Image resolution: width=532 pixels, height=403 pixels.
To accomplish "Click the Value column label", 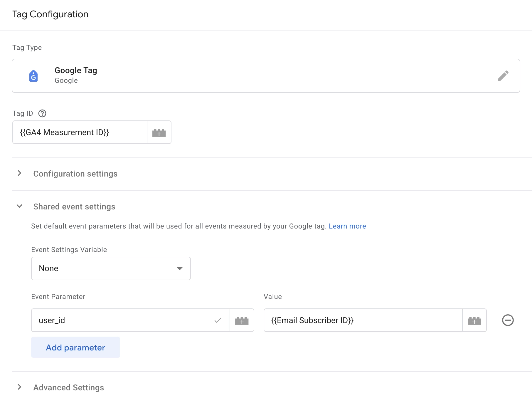I will pyautogui.click(x=273, y=297).
